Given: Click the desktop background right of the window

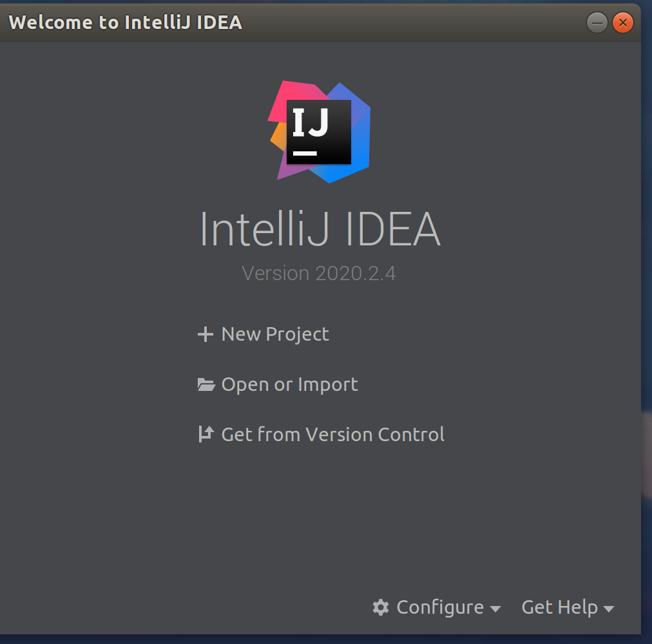Looking at the screenshot, I should tap(647, 322).
